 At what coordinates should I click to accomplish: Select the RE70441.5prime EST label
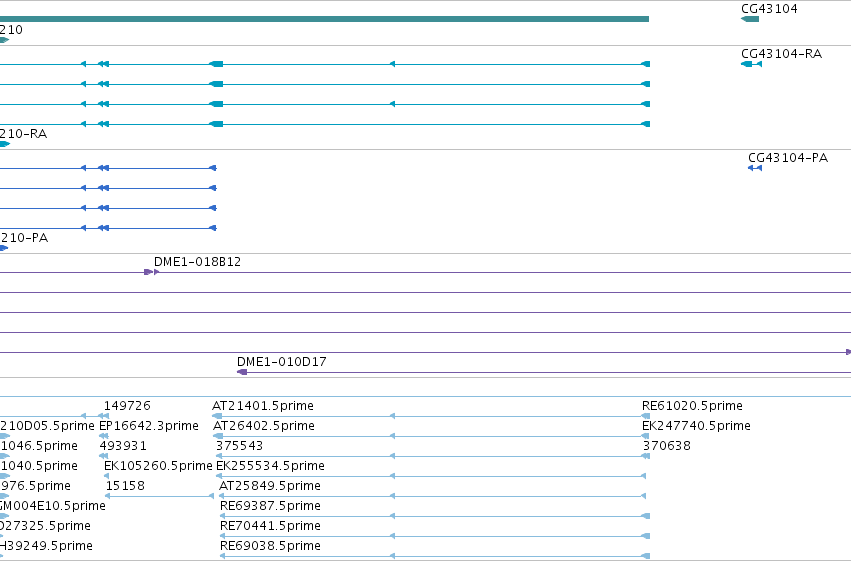click(x=270, y=526)
